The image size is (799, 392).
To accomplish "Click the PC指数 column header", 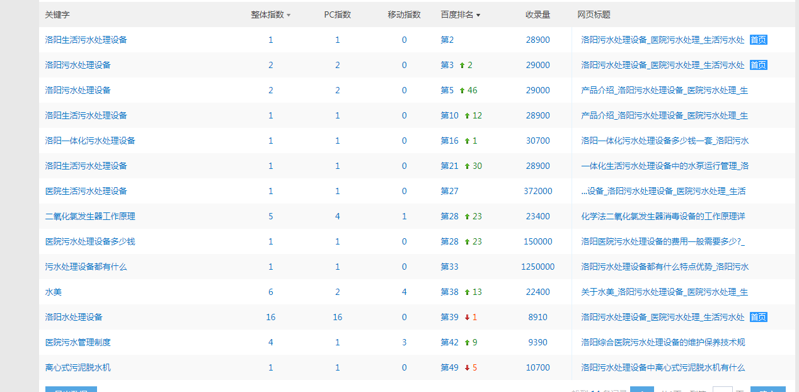I will (337, 15).
